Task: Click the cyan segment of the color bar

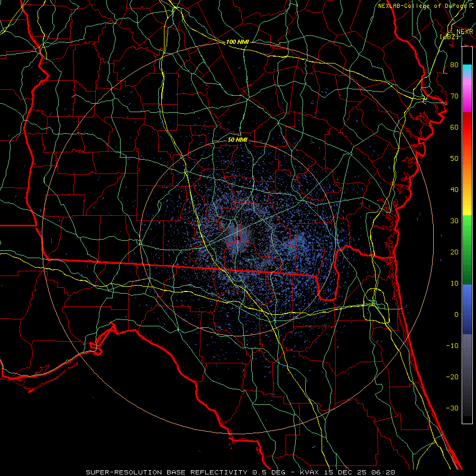Action: [467, 69]
